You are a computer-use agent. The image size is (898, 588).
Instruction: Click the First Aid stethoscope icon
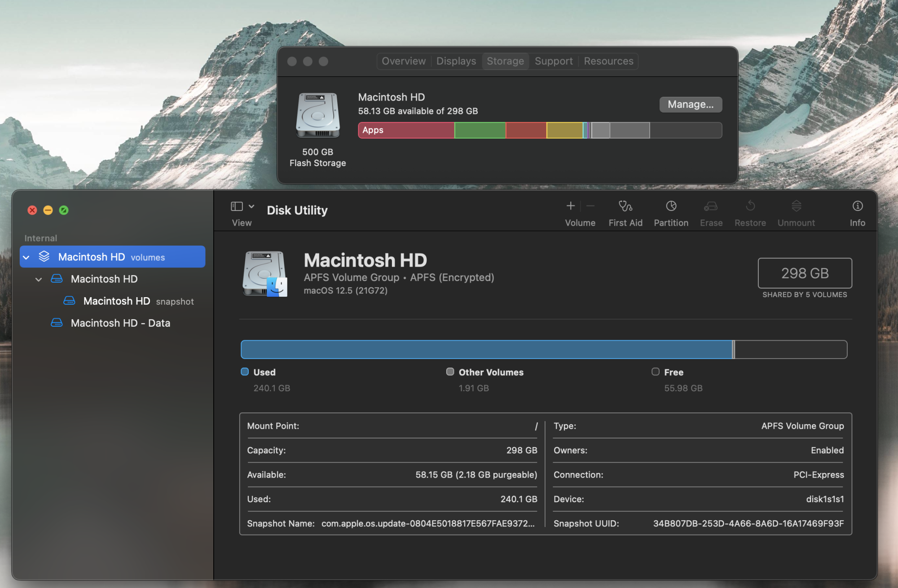625,206
